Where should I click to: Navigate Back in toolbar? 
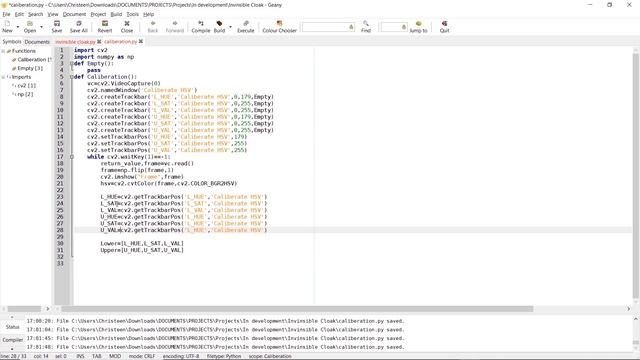(x=153, y=27)
